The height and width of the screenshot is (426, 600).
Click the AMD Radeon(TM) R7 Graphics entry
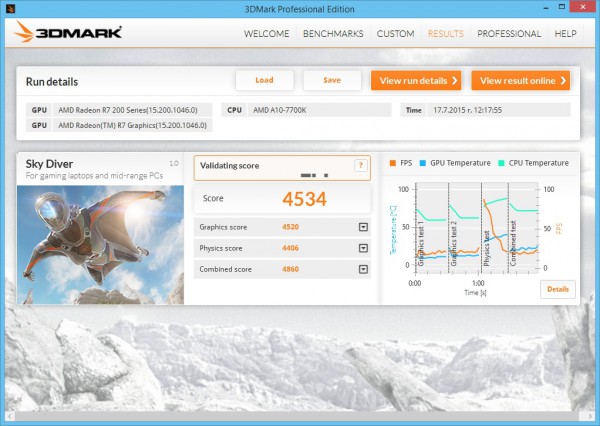click(x=132, y=126)
